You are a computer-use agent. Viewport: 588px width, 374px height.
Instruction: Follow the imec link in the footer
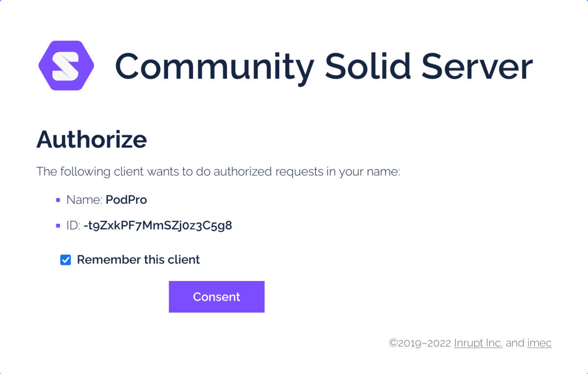(x=539, y=343)
